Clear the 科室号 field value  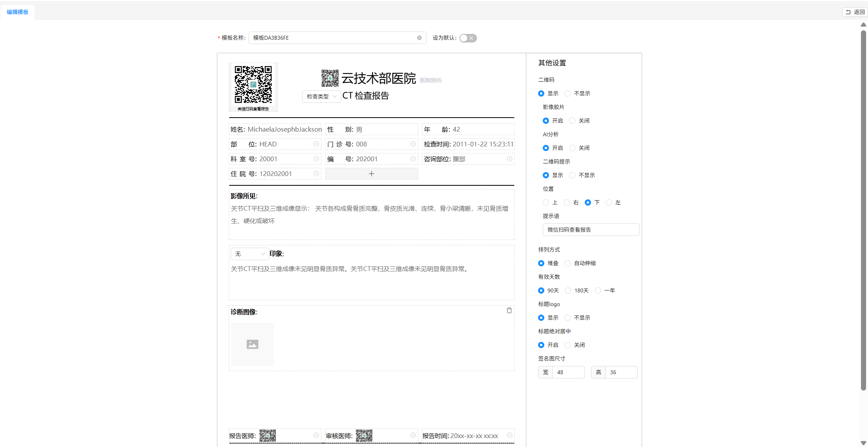316,158
